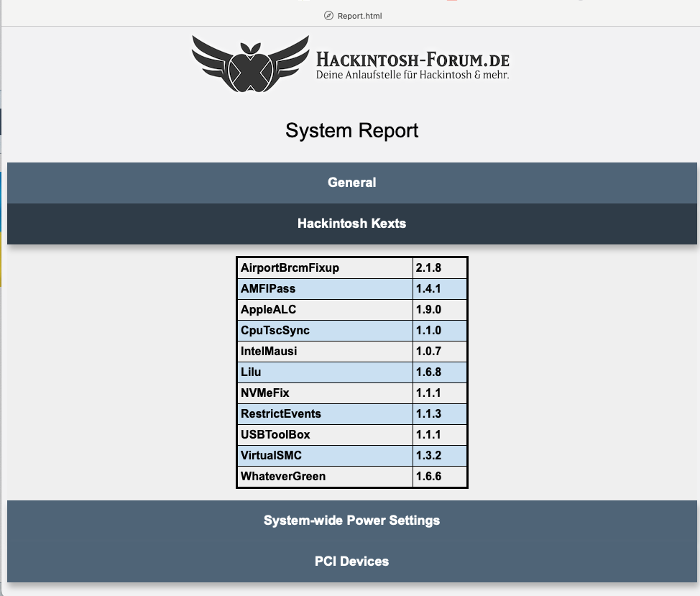Expand the PCI Devices section

click(x=351, y=561)
